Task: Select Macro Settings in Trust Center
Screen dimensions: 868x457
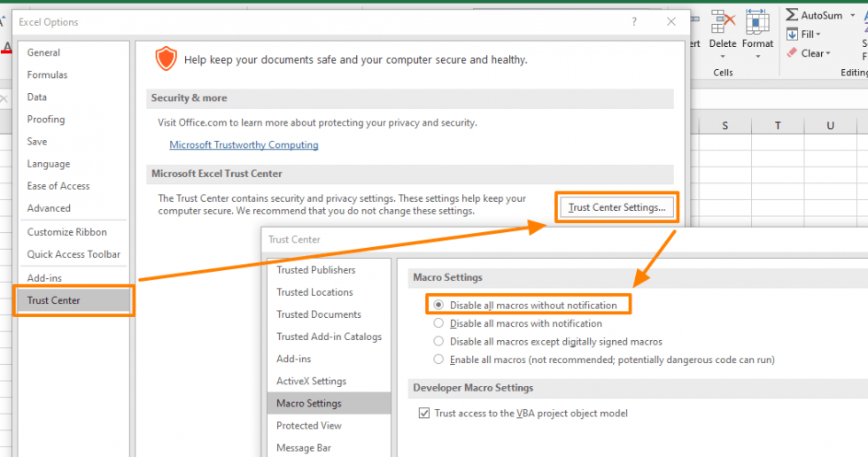Action: pos(329,403)
